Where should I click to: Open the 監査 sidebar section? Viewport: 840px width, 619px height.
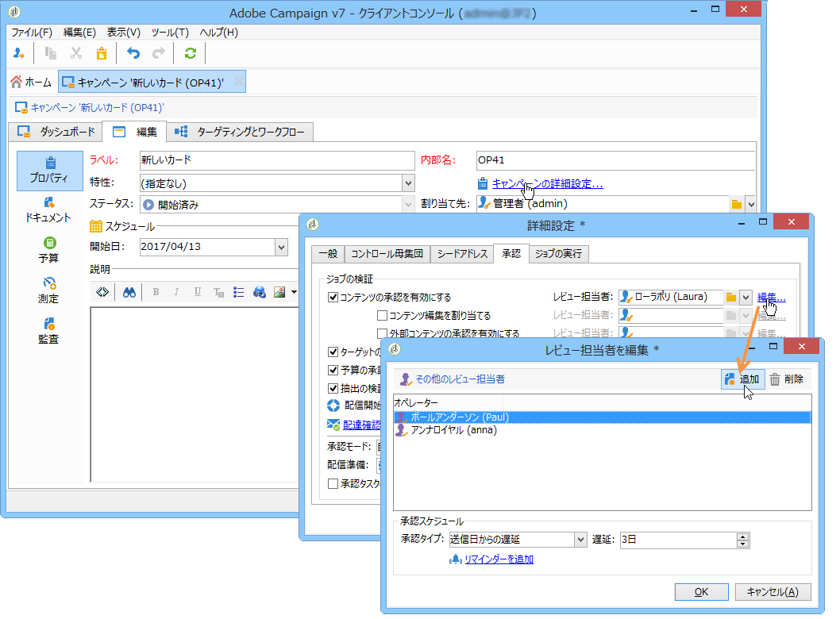point(49,332)
